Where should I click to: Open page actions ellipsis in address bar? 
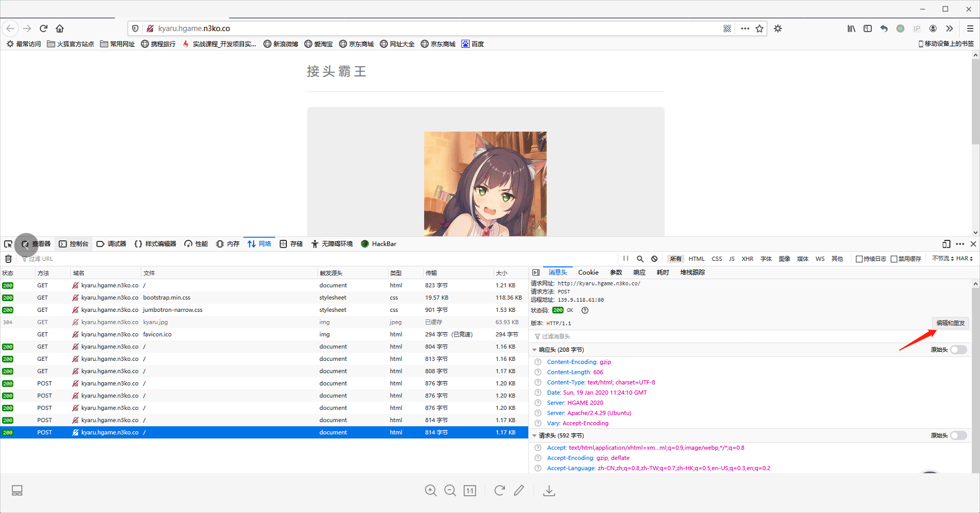click(745, 28)
